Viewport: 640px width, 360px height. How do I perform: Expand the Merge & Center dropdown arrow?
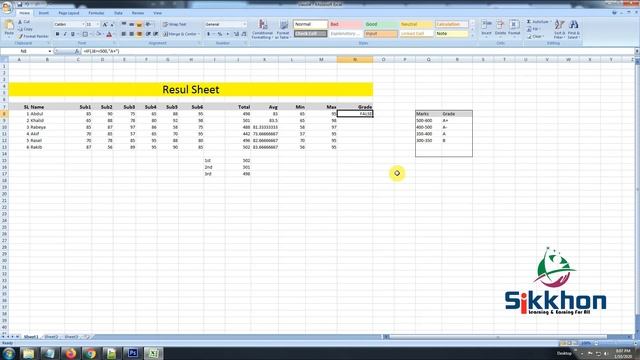[x=199, y=34]
